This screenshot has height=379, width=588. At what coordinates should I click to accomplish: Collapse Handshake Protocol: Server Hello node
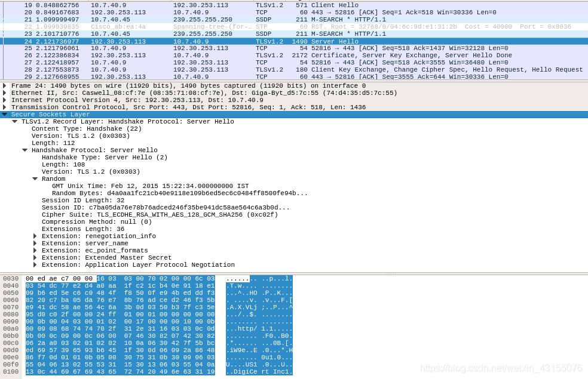24,150
